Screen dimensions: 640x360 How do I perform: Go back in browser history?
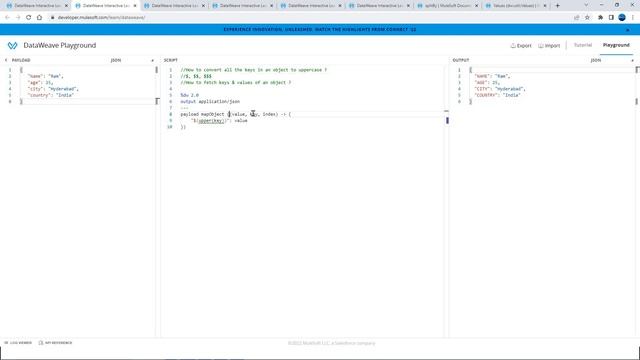[x=7, y=18]
